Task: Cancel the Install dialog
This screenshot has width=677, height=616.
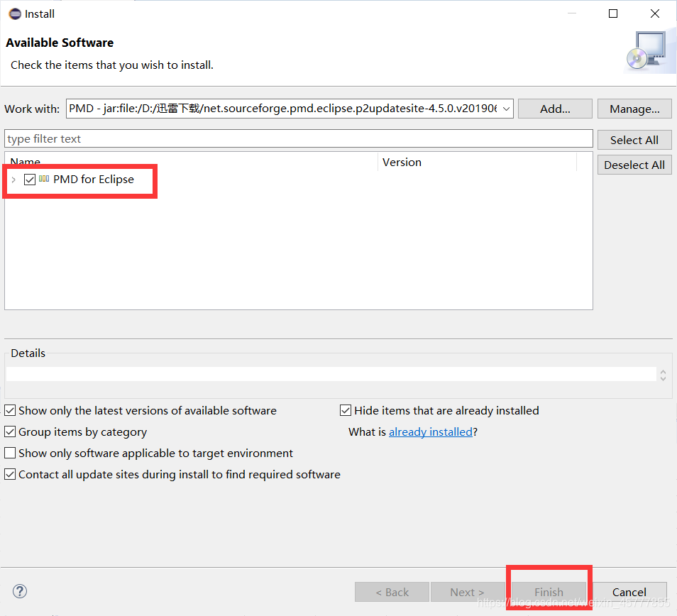Action: tap(629, 592)
